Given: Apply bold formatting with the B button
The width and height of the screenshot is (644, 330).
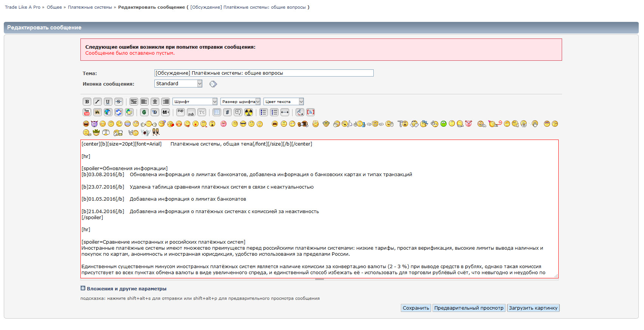Looking at the screenshot, I should coord(87,101).
